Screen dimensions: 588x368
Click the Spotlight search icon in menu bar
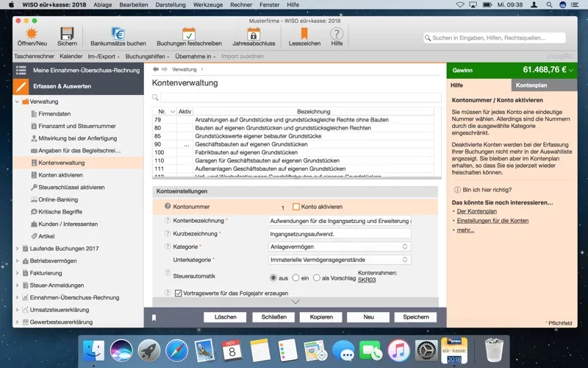[x=549, y=5]
